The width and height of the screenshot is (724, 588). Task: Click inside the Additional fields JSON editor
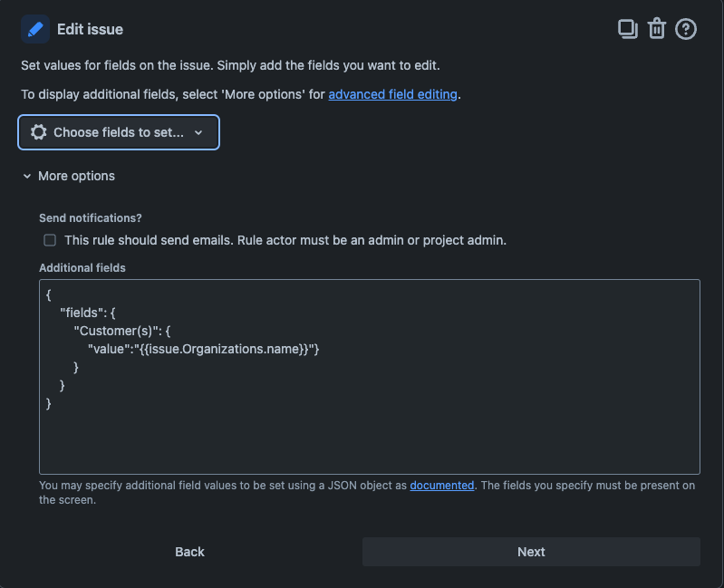(369, 435)
